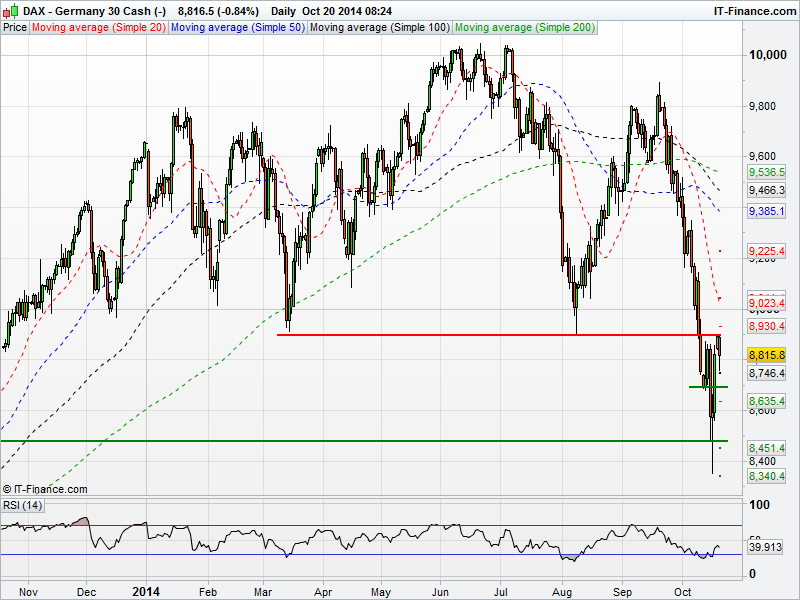Select the Price indicator label
The height and width of the screenshot is (600, 800).
15,28
